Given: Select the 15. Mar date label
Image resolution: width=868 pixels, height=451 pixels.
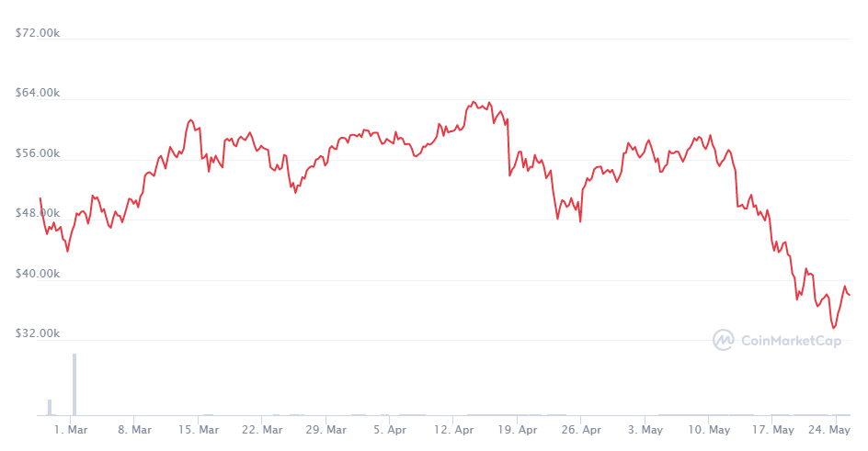Looking at the screenshot, I should [199, 429].
